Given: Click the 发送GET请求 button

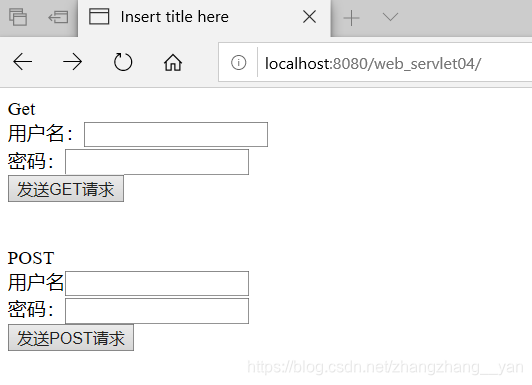Looking at the screenshot, I should tap(66, 189).
